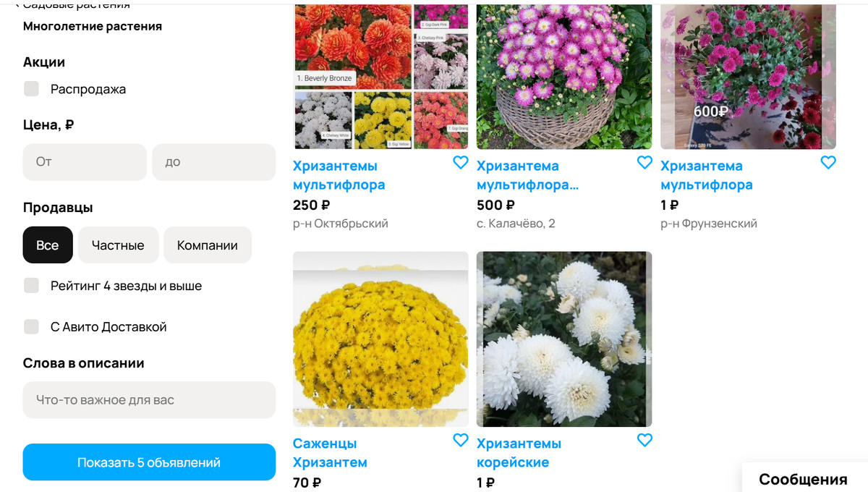Enable the Распродажа filter
The height and width of the screenshot is (492, 868).
coord(31,88)
